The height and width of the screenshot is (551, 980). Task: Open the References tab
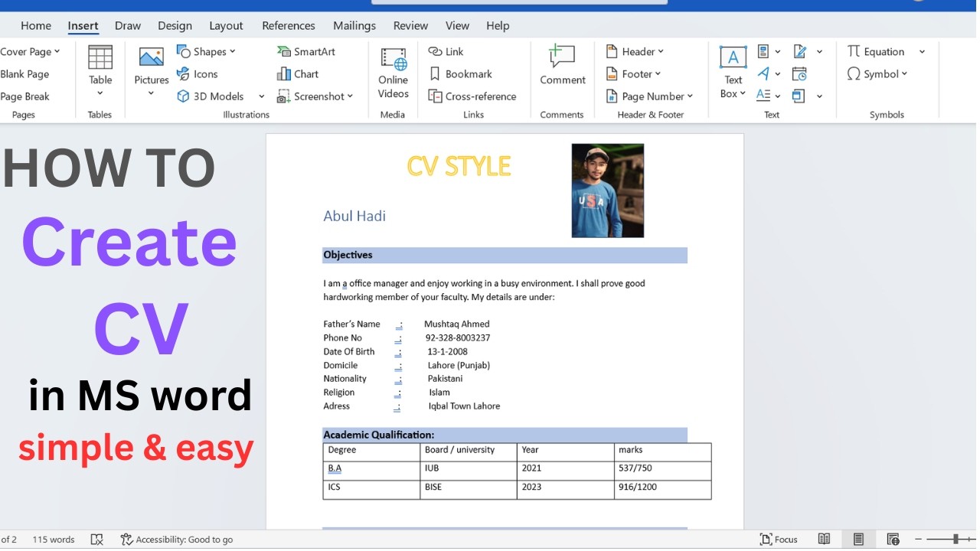(x=289, y=25)
